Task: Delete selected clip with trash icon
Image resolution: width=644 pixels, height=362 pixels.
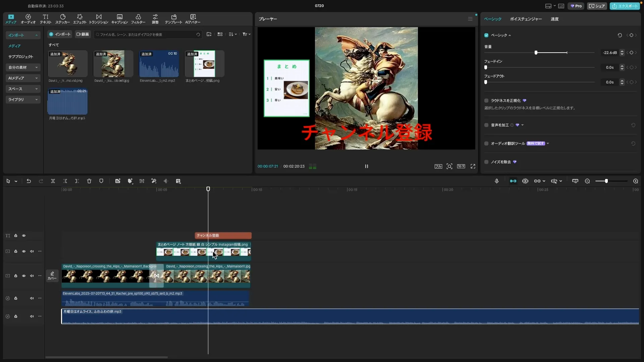Action: (x=89, y=181)
